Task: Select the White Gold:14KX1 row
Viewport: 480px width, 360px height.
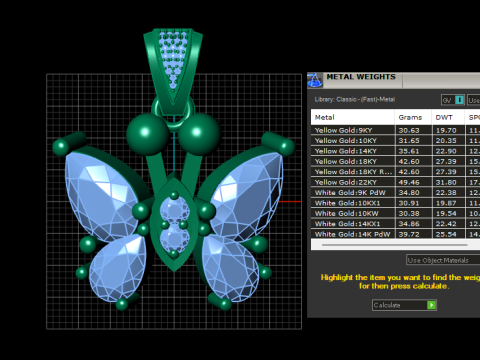Action: tap(395, 224)
